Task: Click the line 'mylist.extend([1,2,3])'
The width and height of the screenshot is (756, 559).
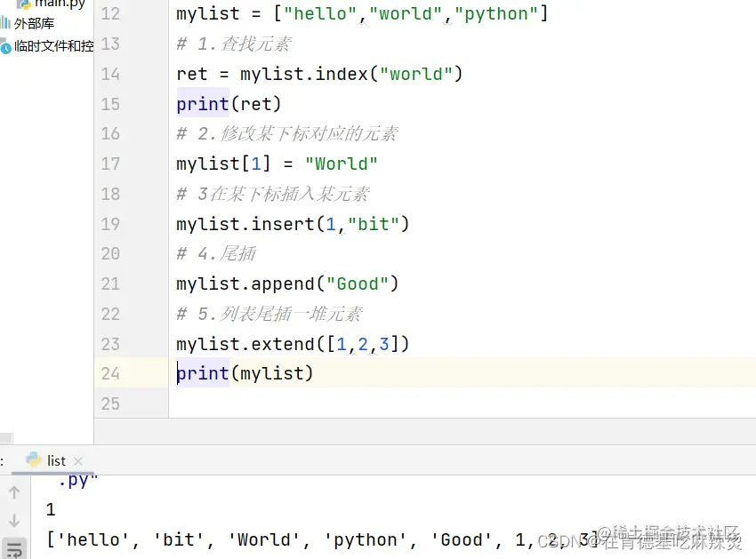Action: 293,344
